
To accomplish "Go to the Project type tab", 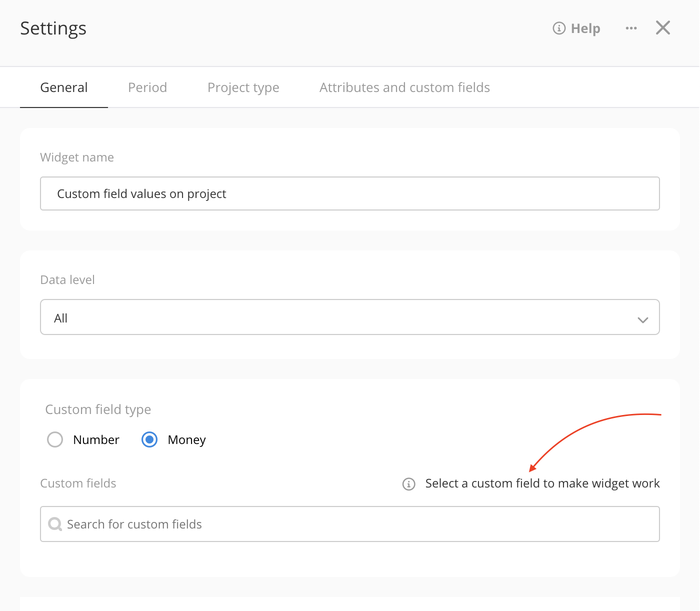I will [243, 87].
